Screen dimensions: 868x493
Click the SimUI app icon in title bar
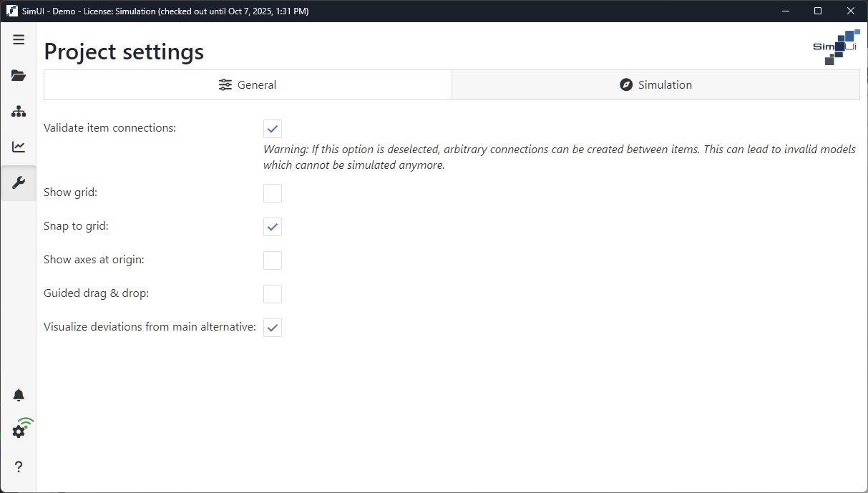(12, 11)
